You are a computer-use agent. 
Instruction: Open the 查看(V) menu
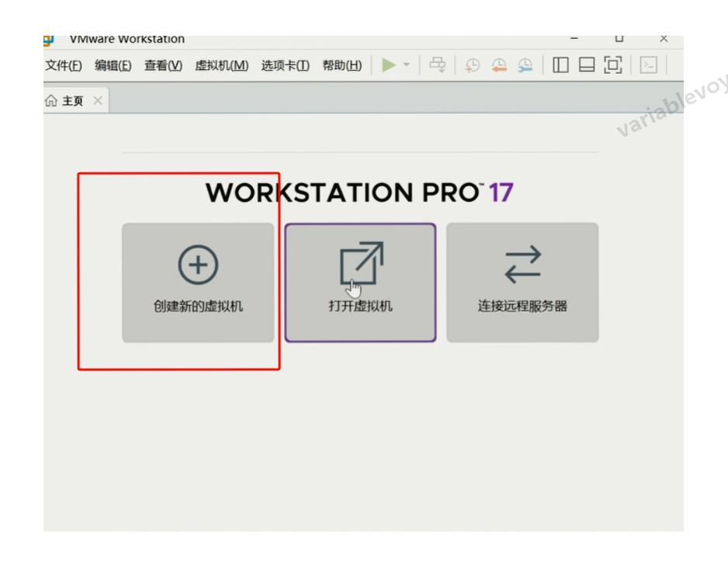pos(163,65)
